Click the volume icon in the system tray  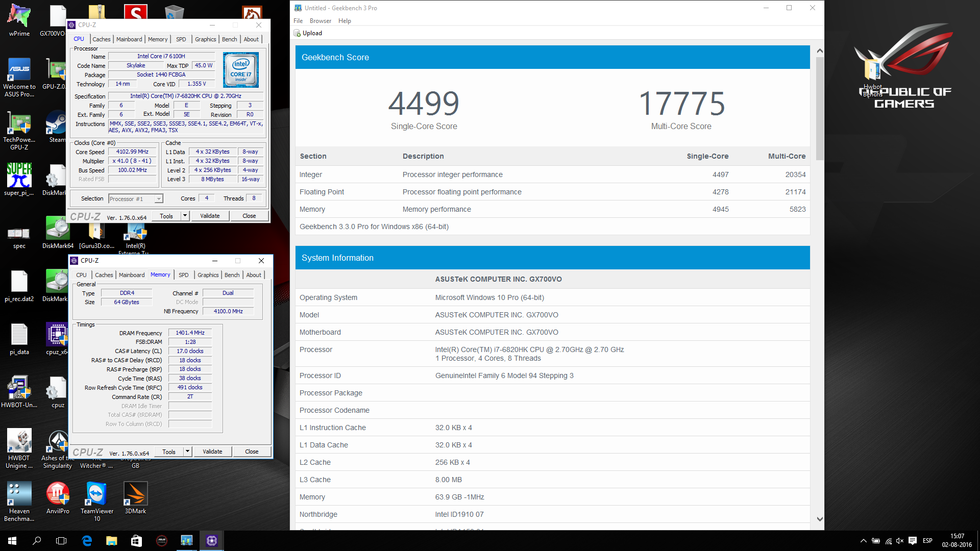click(x=900, y=541)
